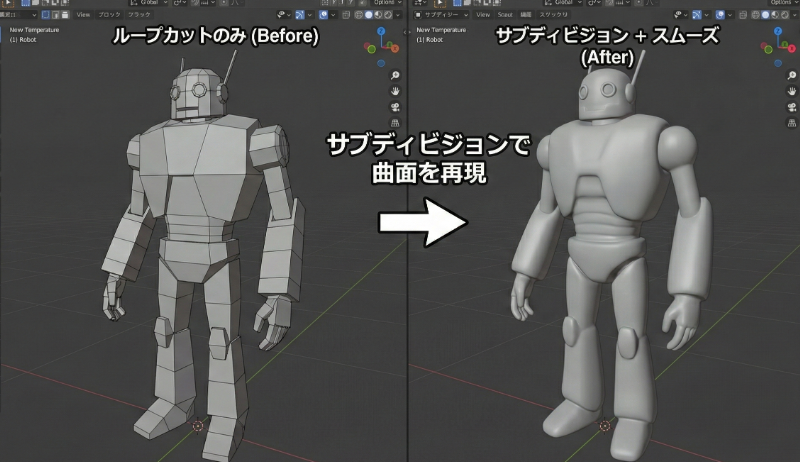The image size is (800, 462).
Task: Click the blue Z axis on right gizmo
Action: coord(778,32)
